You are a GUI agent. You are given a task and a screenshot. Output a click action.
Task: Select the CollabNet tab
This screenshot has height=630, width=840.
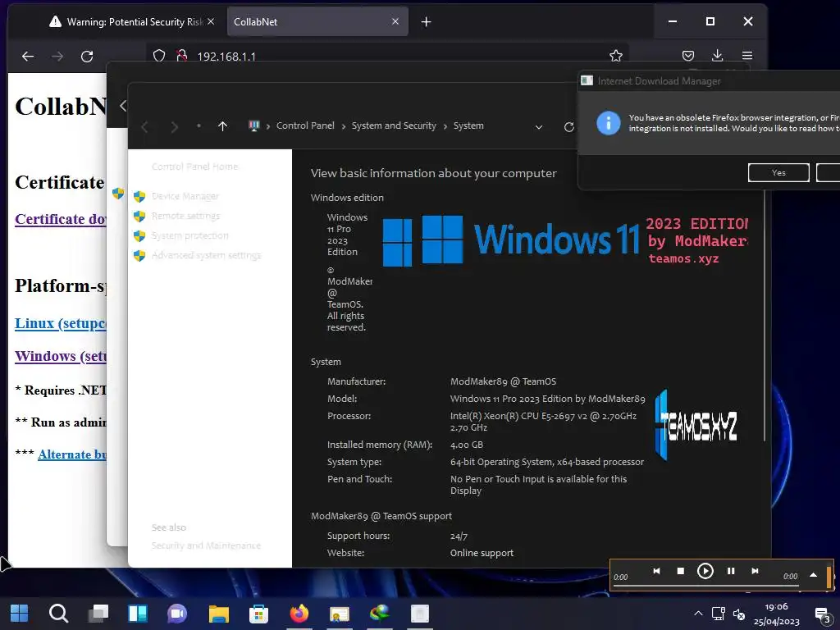(317, 22)
